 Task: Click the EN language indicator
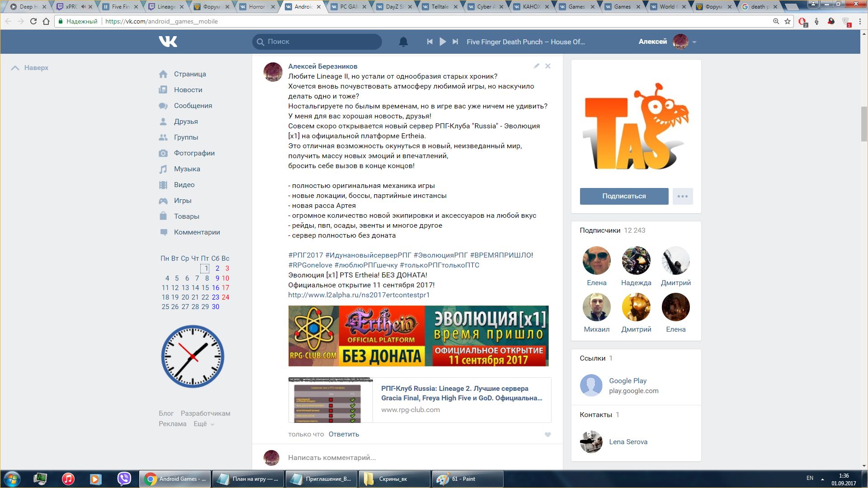(810, 478)
